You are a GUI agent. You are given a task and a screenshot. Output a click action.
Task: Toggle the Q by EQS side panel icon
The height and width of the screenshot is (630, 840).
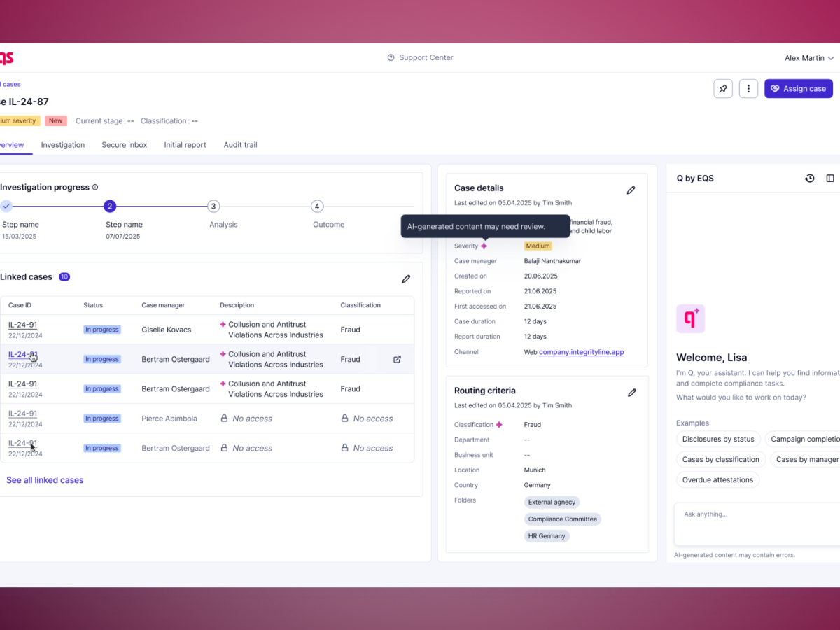[x=830, y=178]
